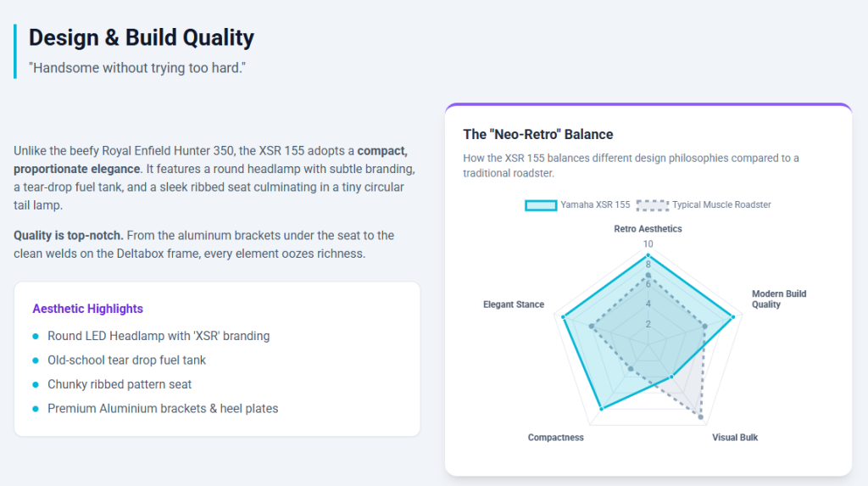Click the gray dashed Muscle Roadster legend swatch

653,205
